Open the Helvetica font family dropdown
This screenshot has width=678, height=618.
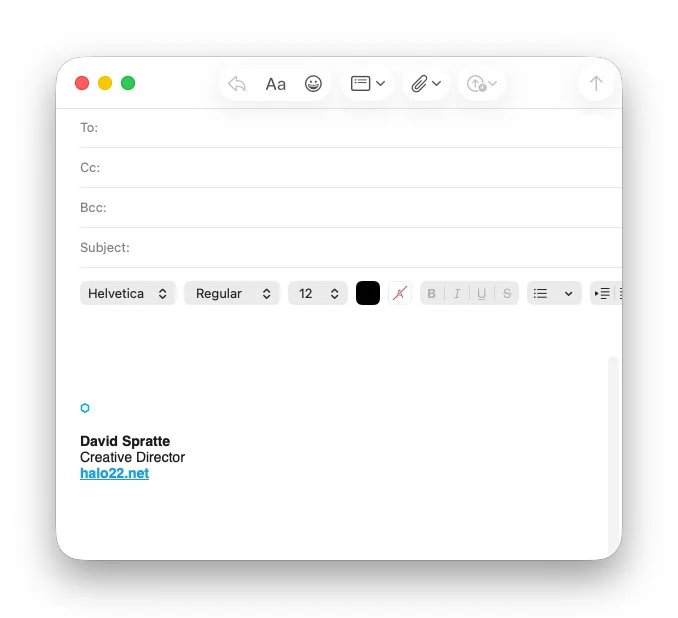pyautogui.click(x=128, y=293)
